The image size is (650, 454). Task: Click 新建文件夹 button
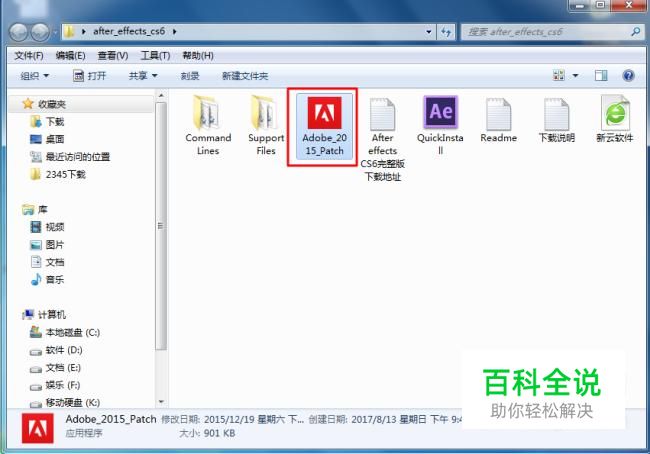point(245,76)
